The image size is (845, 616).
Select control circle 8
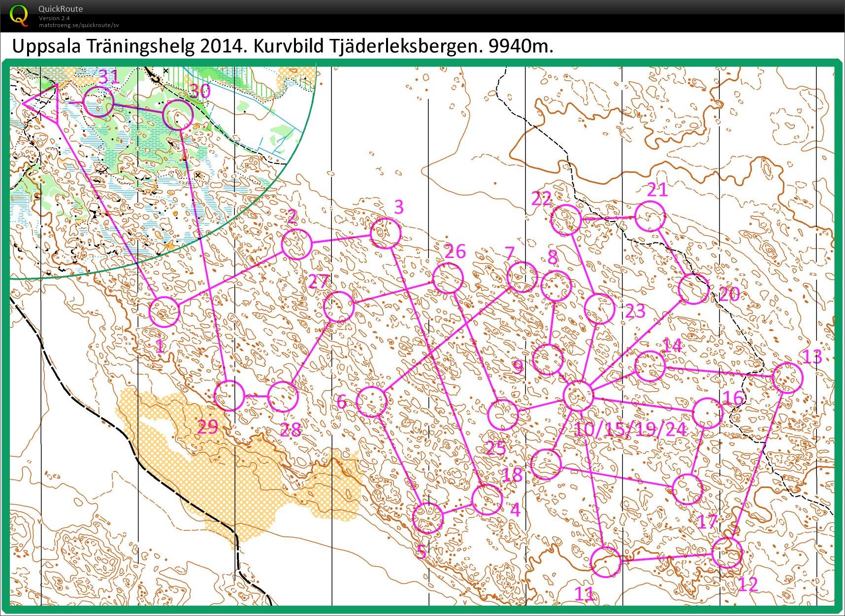(x=556, y=286)
